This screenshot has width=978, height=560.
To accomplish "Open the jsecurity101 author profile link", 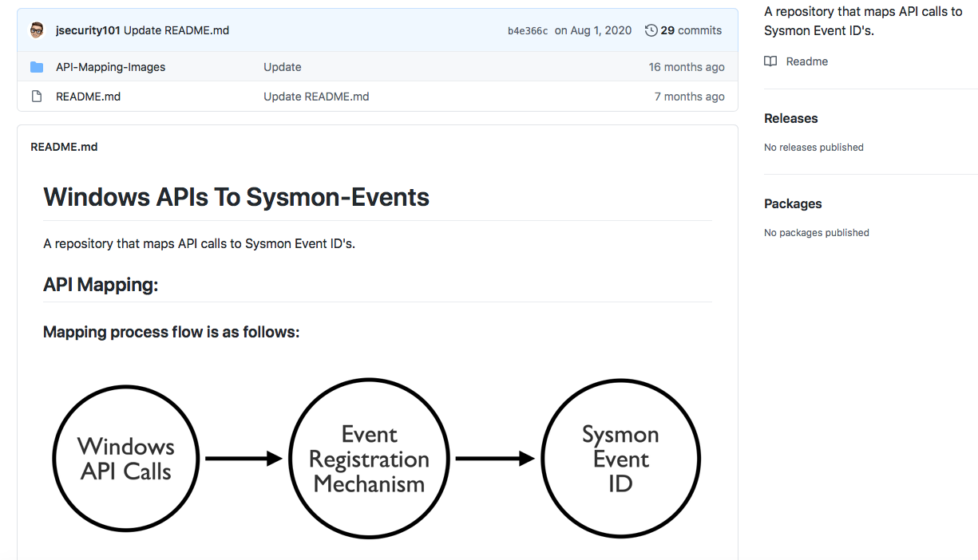I will pyautogui.click(x=88, y=30).
